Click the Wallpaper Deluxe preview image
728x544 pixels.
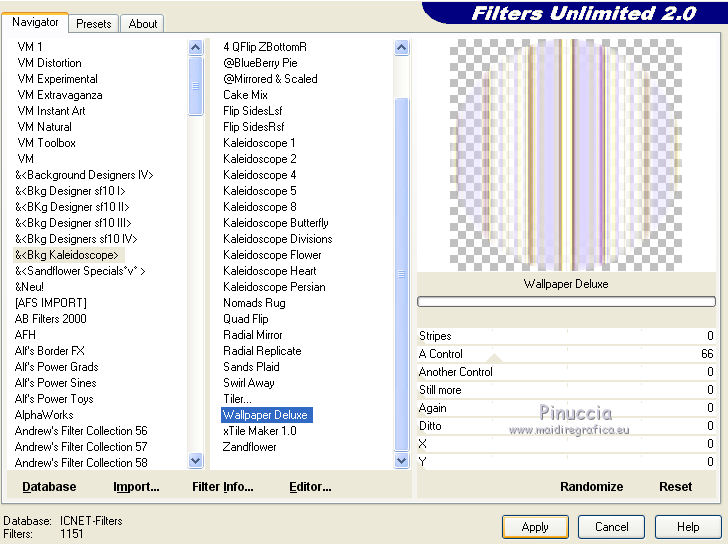click(x=566, y=155)
